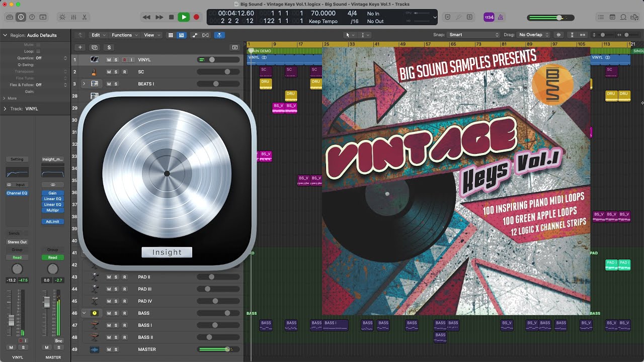
Task: Toggle input monitoring on VINYL track
Action: [132, 60]
